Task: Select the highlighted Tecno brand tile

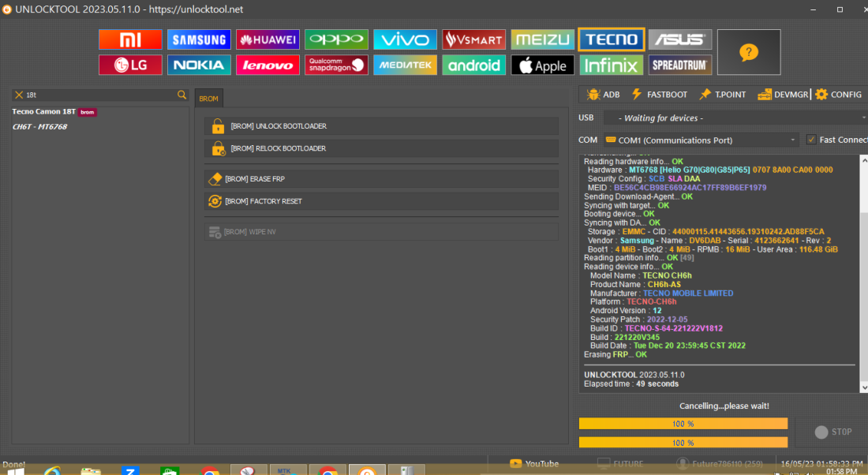Action: click(x=611, y=39)
